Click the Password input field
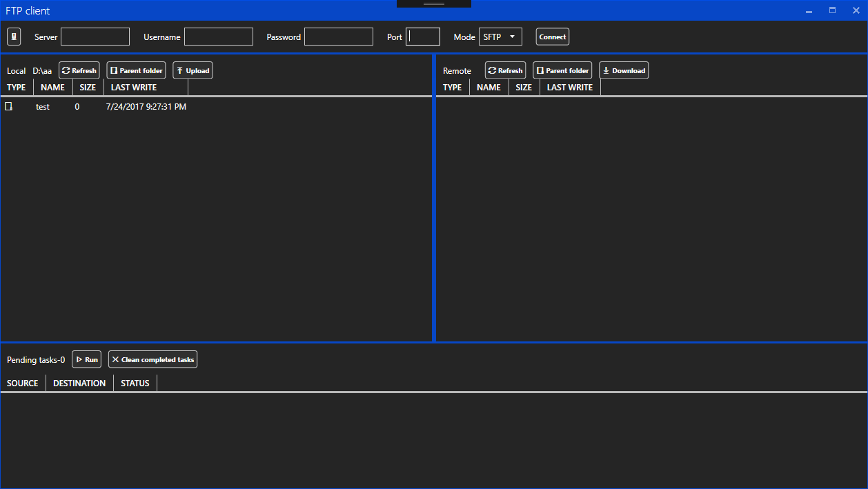868x489 pixels. (x=339, y=37)
